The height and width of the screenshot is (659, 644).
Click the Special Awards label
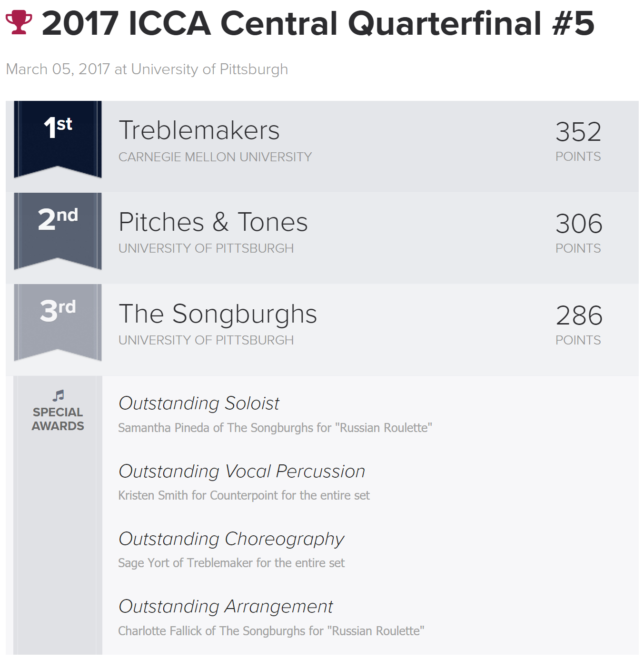[x=58, y=419]
